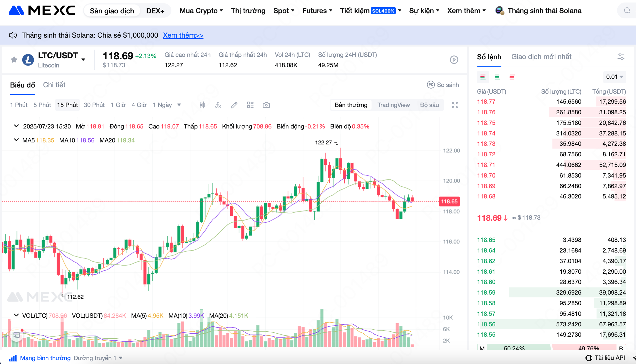This screenshot has width=636, height=364.
Task: Switch to Giao dịch mới nhất tab
Action: click(541, 57)
